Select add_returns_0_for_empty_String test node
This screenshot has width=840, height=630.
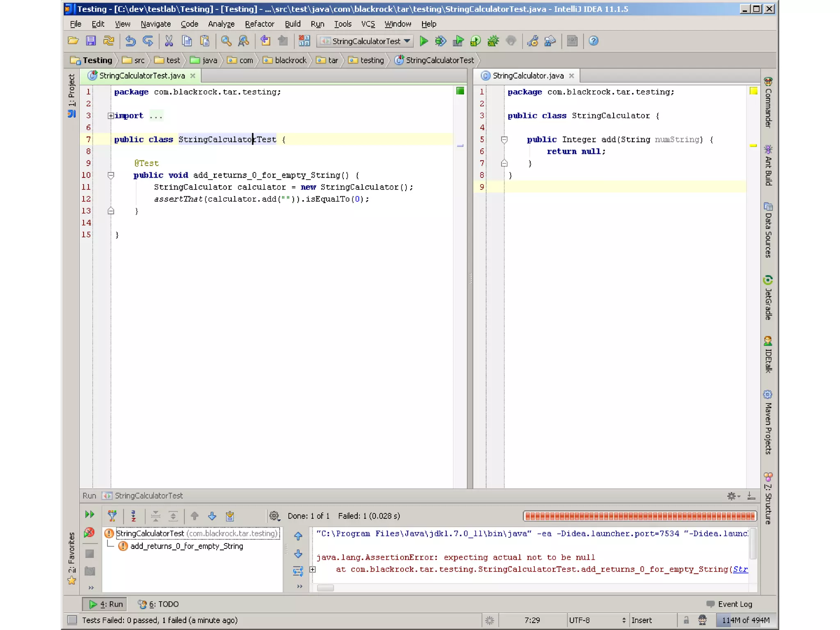click(x=186, y=546)
